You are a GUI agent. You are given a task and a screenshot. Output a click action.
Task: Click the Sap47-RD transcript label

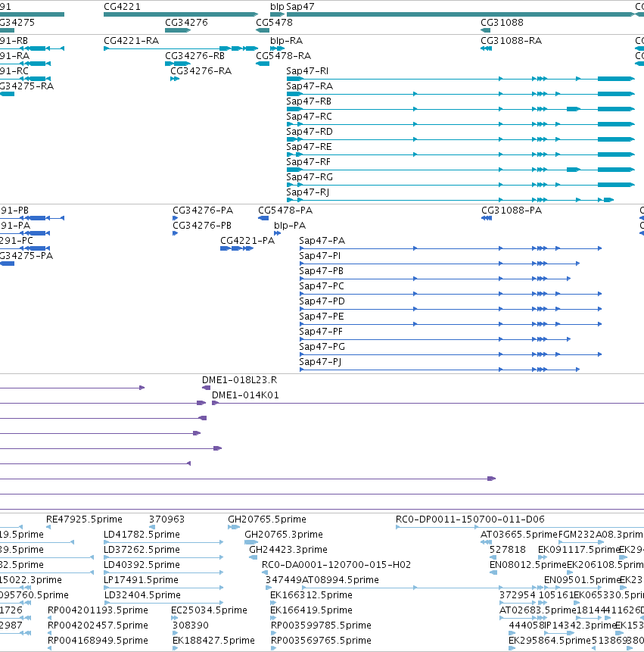click(x=310, y=132)
